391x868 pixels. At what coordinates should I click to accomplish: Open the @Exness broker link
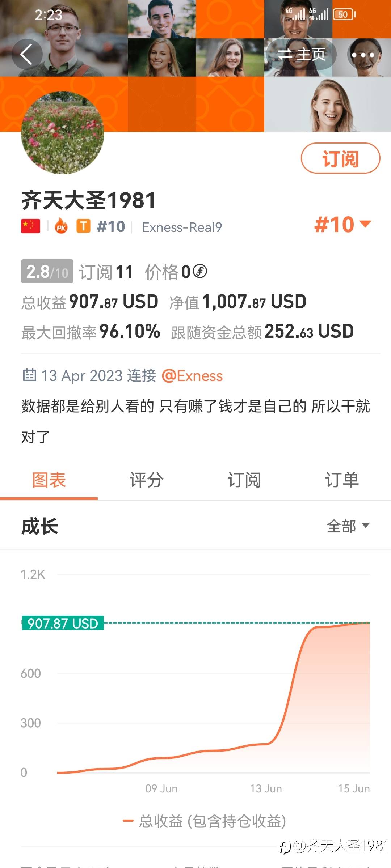[192, 376]
